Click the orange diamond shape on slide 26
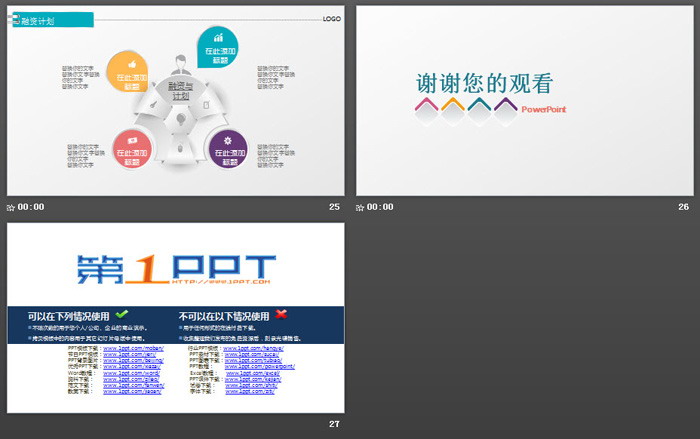This screenshot has height=439, width=700. (453, 111)
